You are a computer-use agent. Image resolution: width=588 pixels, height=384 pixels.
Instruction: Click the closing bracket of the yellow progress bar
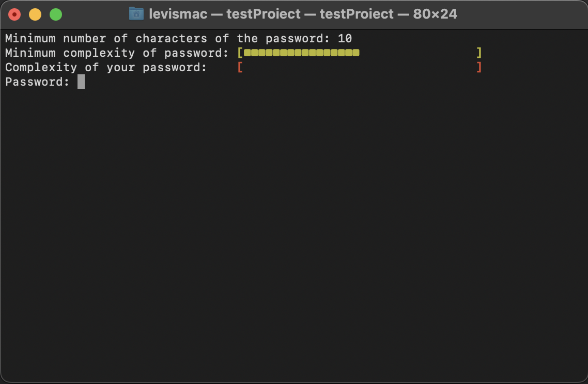point(479,53)
